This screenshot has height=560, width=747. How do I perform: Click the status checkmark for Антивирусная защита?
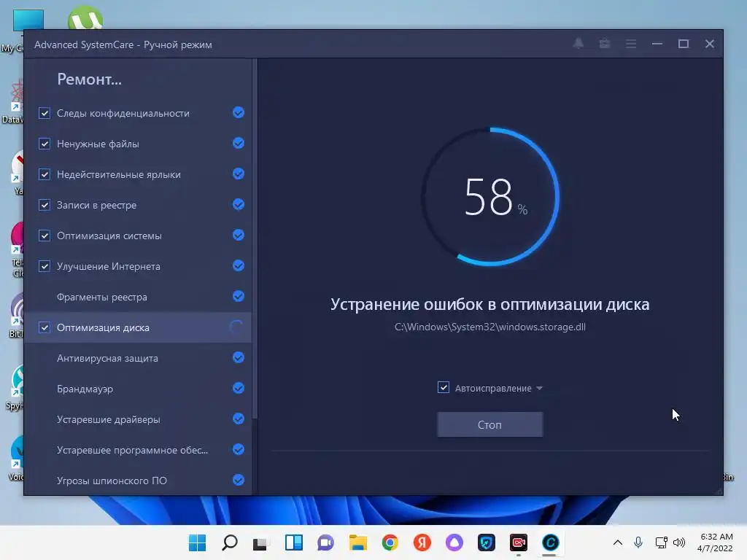point(239,357)
